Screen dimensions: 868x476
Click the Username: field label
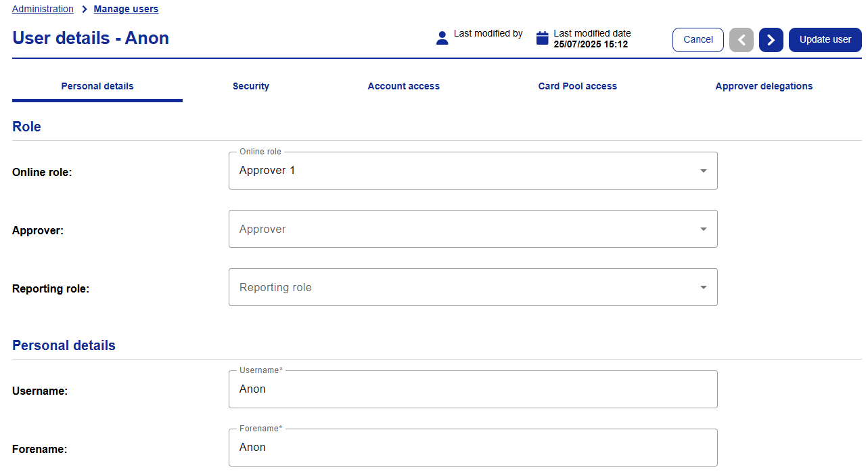tap(40, 391)
